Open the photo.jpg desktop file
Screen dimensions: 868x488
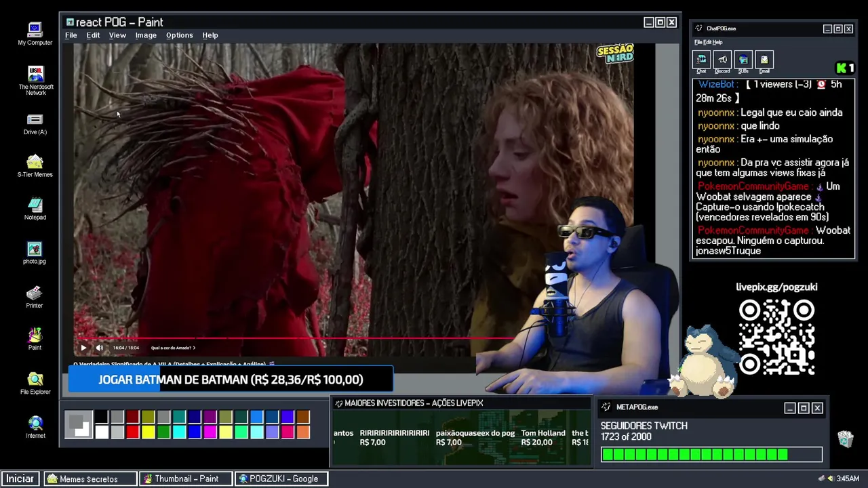point(35,253)
